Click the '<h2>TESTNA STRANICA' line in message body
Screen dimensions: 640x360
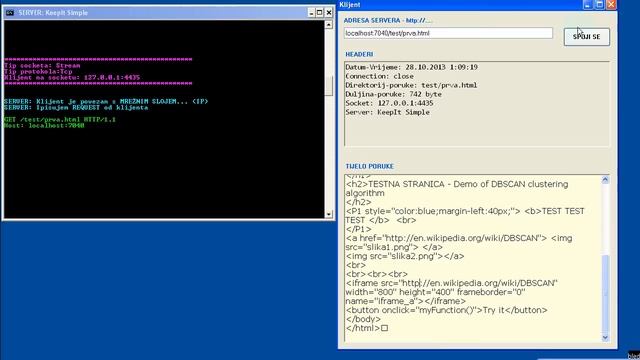[x=457, y=189]
